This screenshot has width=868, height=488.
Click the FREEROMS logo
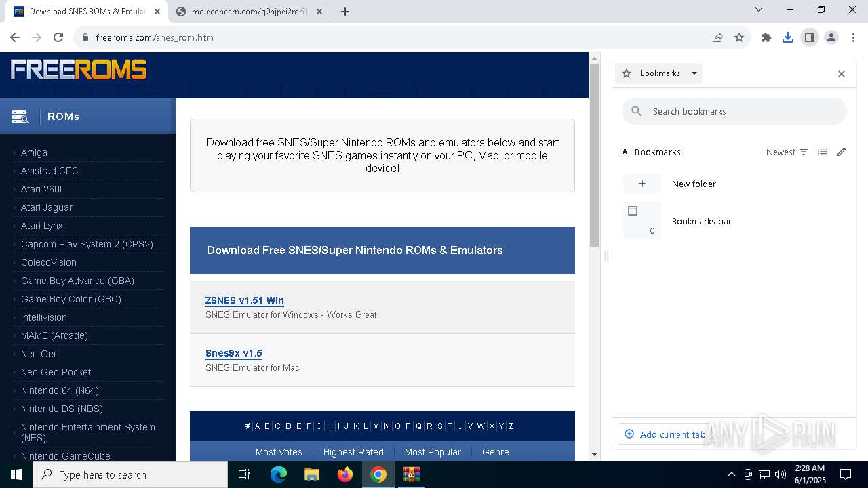click(x=79, y=70)
